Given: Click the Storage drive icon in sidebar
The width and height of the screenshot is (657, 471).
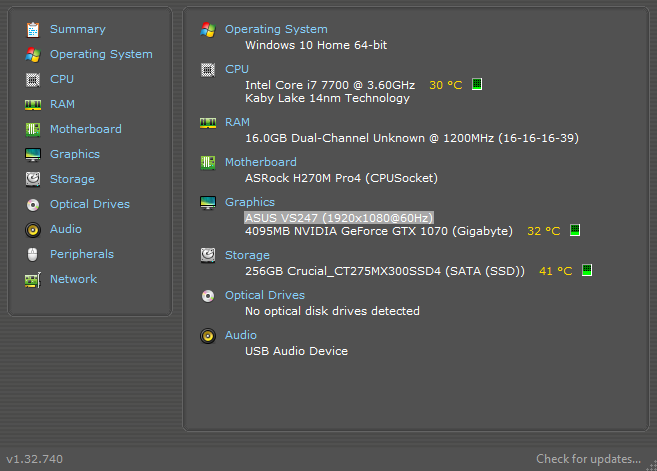Looking at the screenshot, I should click(33, 179).
